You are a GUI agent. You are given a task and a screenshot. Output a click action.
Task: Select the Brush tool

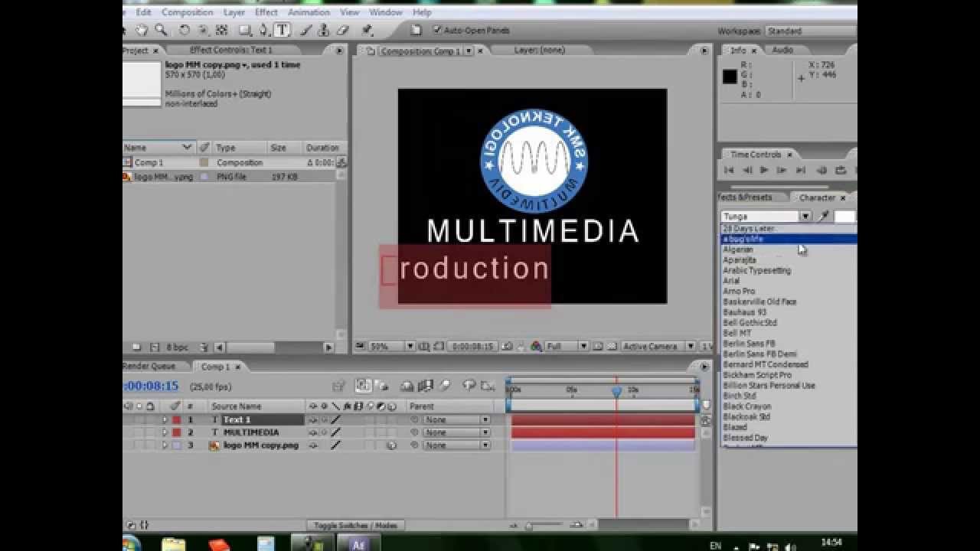click(306, 30)
